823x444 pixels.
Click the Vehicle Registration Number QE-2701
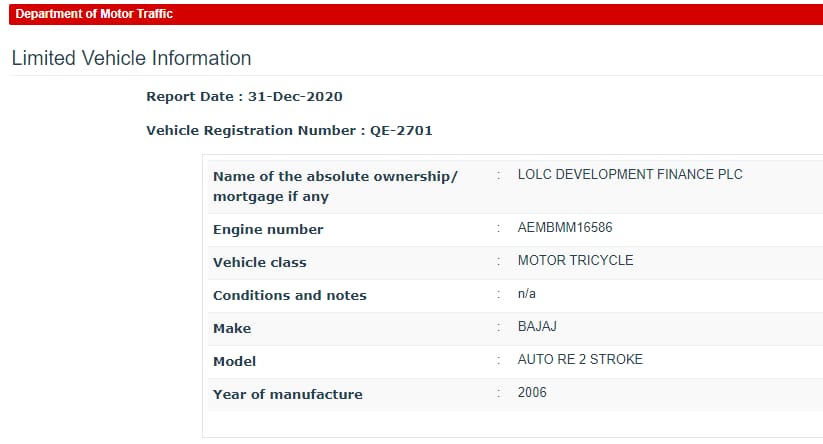pos(289,130)
